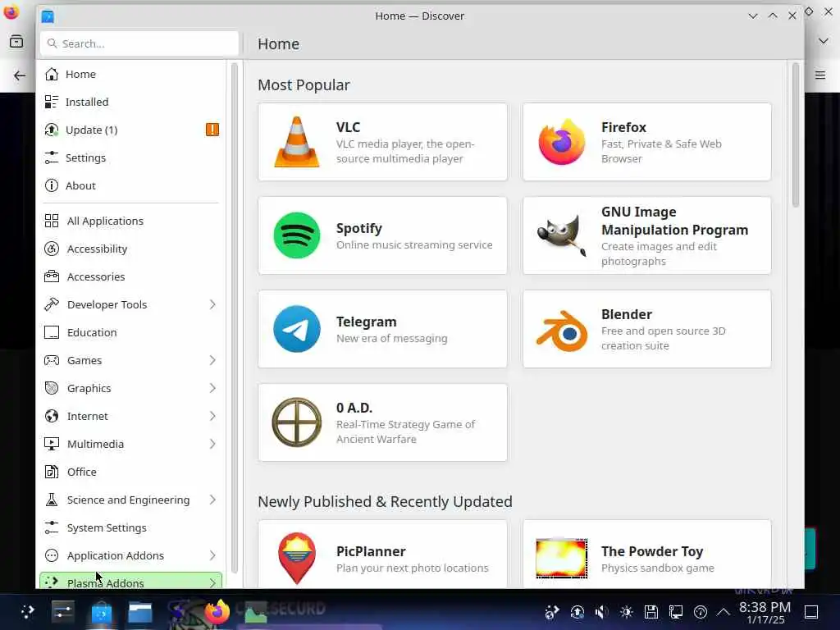Open the Telegram title link

pos(367,322)
